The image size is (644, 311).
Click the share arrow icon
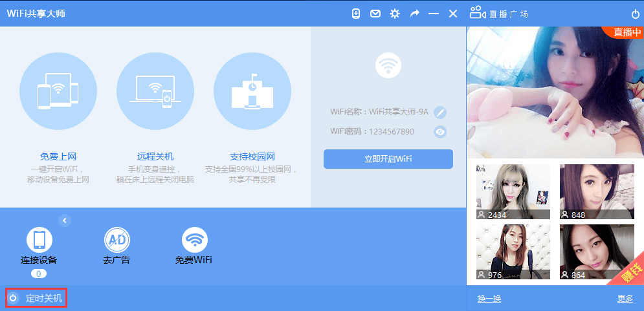click(415, 14)
